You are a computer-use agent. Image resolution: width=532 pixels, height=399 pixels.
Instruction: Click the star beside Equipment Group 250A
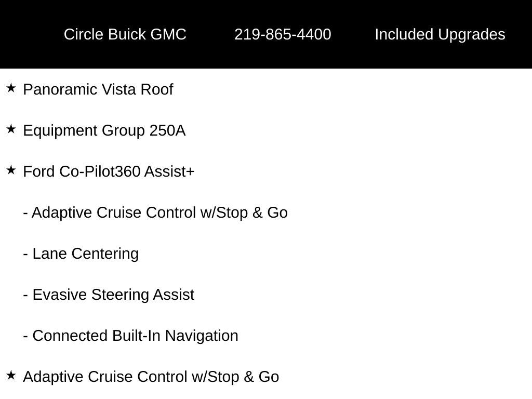(x=11, y=129)
